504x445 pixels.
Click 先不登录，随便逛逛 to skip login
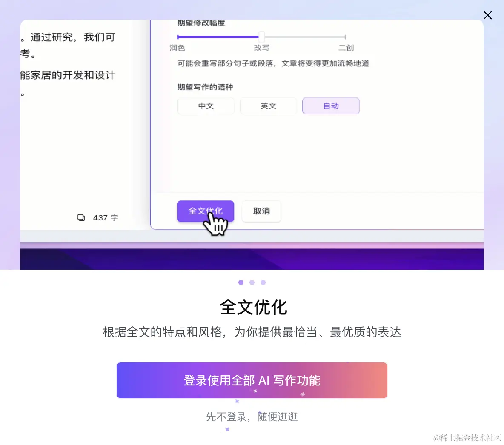[252, 417]
